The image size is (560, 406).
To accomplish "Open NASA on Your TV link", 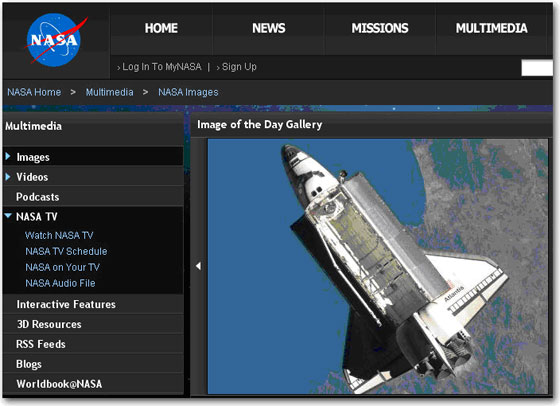I will pyautogui.click(x=62, y=267).
